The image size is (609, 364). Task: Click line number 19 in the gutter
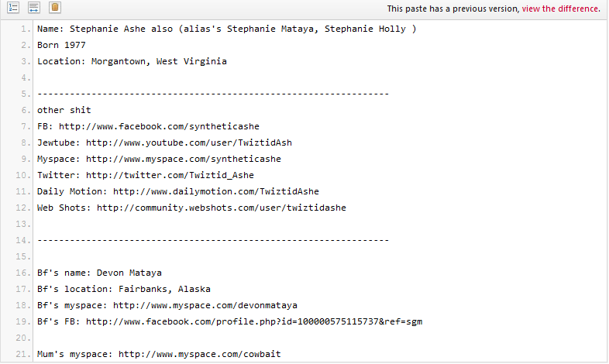(x=24, y=321)
